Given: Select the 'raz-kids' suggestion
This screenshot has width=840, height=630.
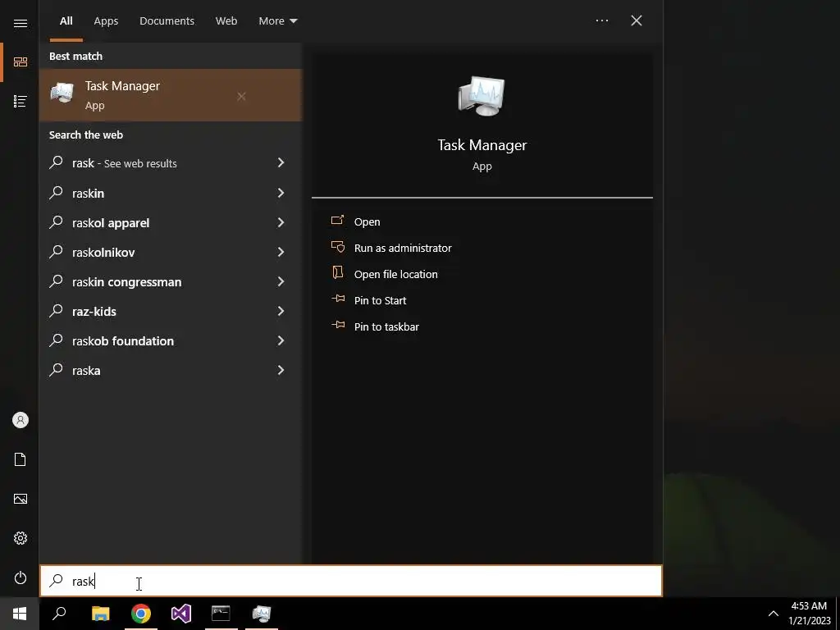Looking at the screenshot, I should 94,311.
